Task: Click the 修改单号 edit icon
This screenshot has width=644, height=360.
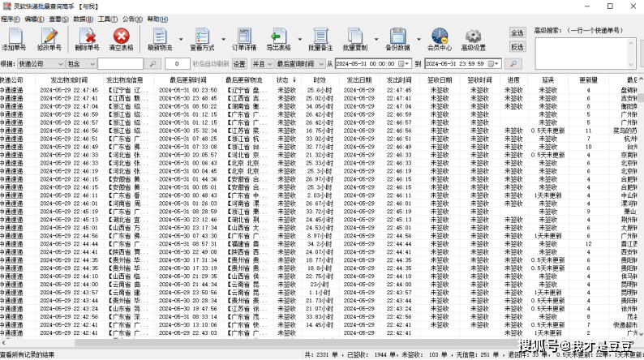Action: click(49, 36)
